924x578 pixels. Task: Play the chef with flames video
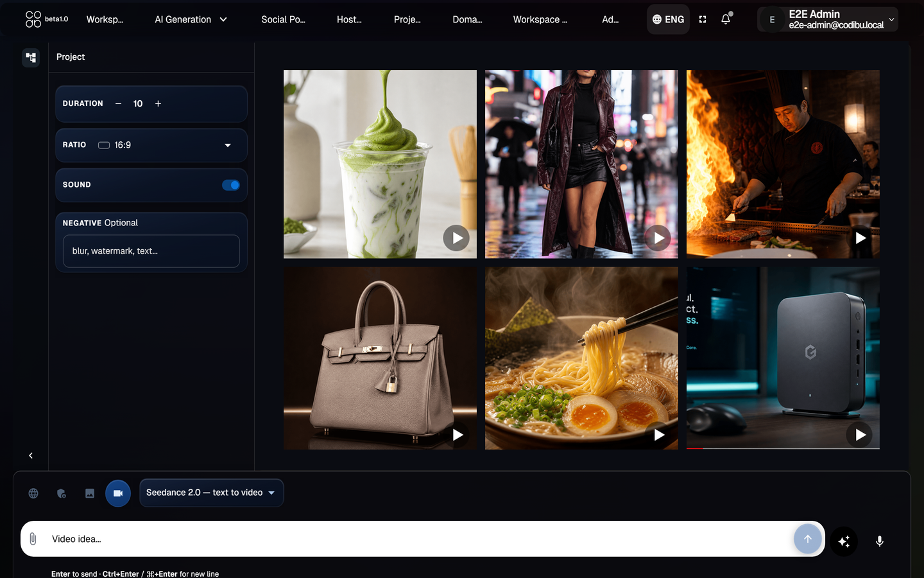pyautogui.click(x=860, y=238)
